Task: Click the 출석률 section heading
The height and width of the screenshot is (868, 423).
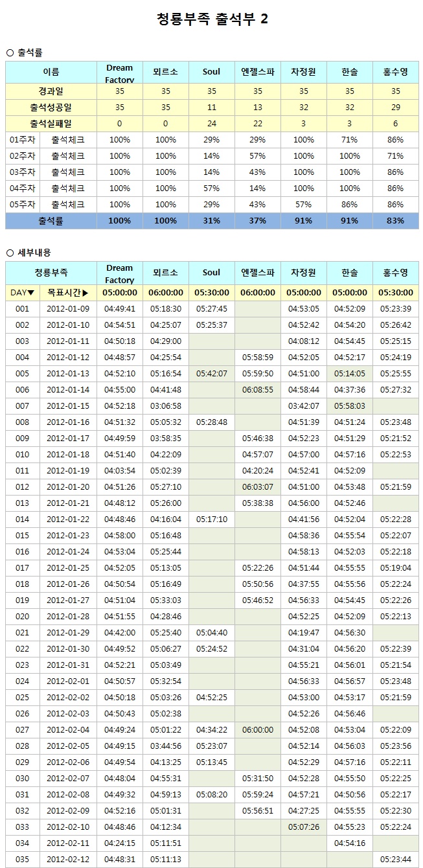Action: tap(29, 52)
